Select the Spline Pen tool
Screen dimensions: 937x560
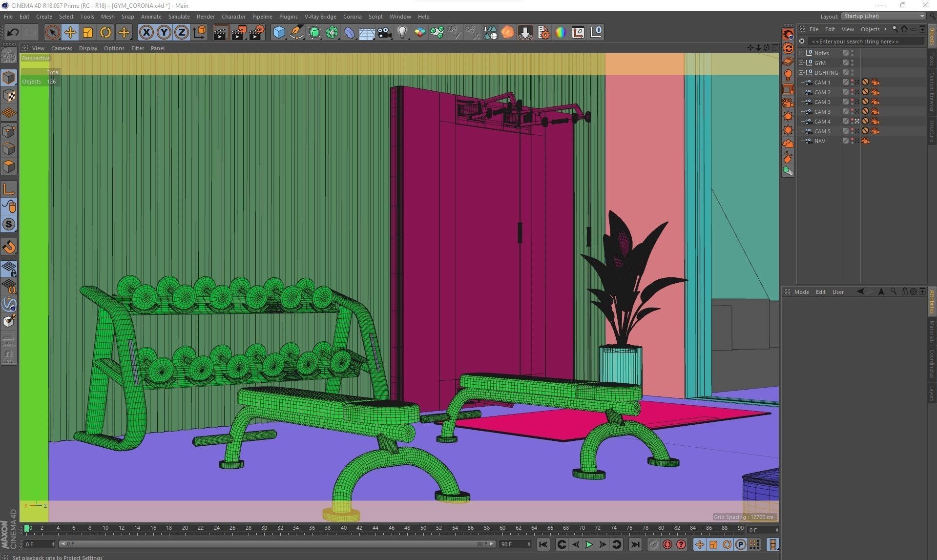pyautogui.click(x=296, y=33)
